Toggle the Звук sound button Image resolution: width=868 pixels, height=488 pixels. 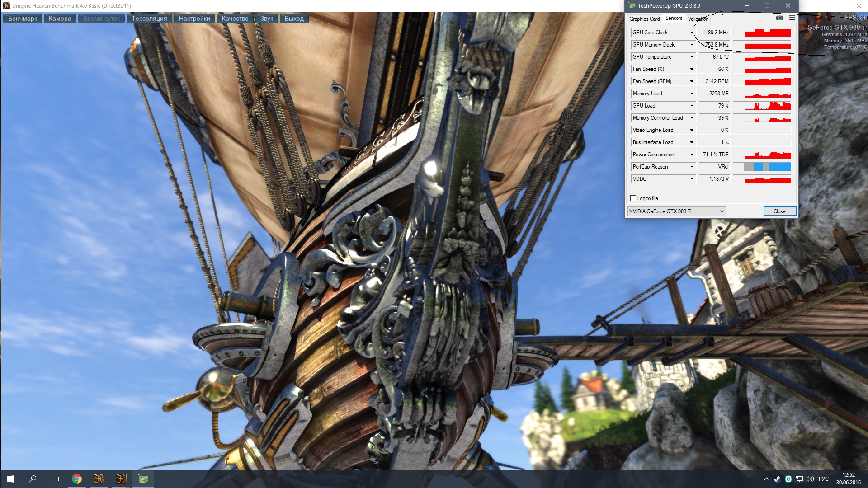[267, 19]
